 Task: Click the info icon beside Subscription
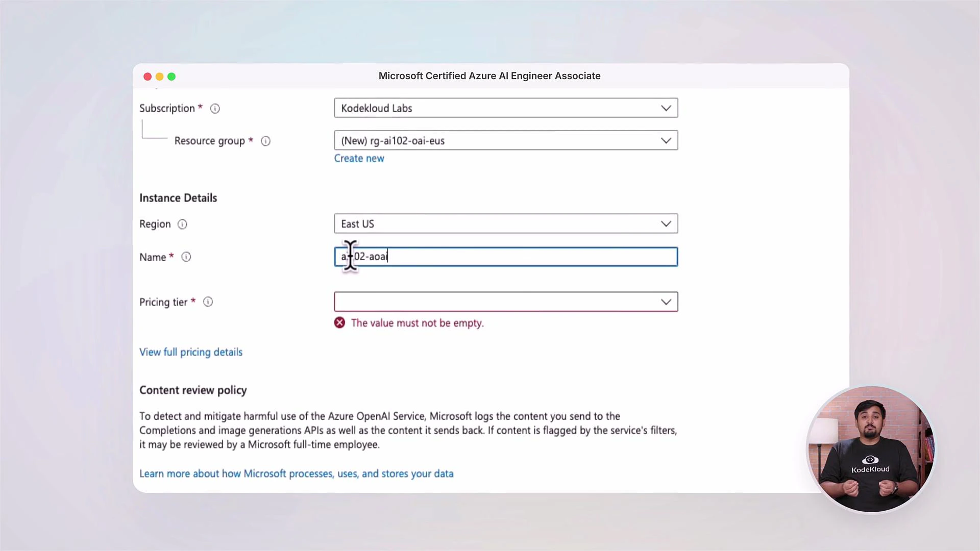click(214, 108)
